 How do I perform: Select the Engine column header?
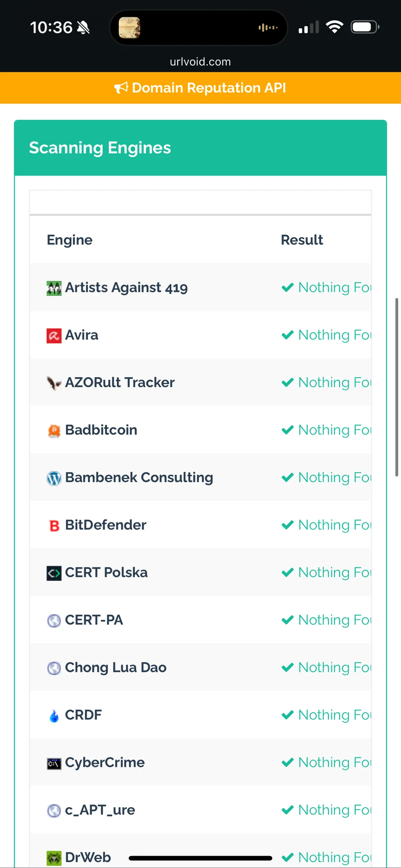coord(70,240)
